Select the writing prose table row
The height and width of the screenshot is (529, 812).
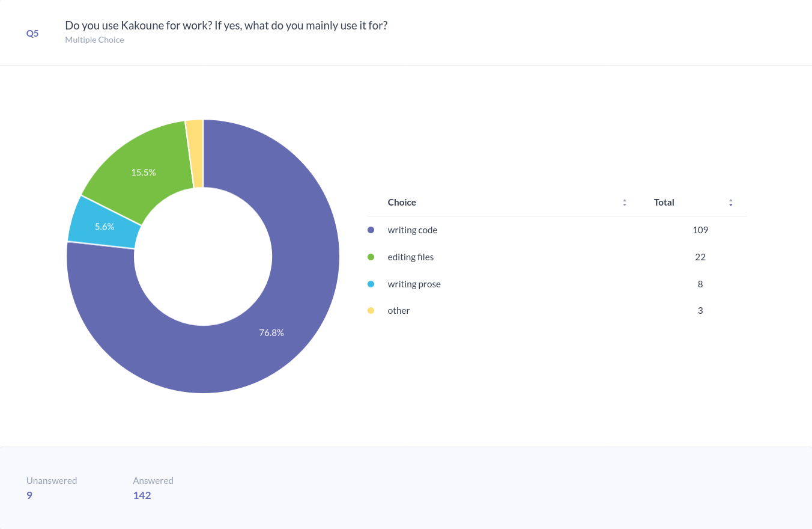[414, 284]
